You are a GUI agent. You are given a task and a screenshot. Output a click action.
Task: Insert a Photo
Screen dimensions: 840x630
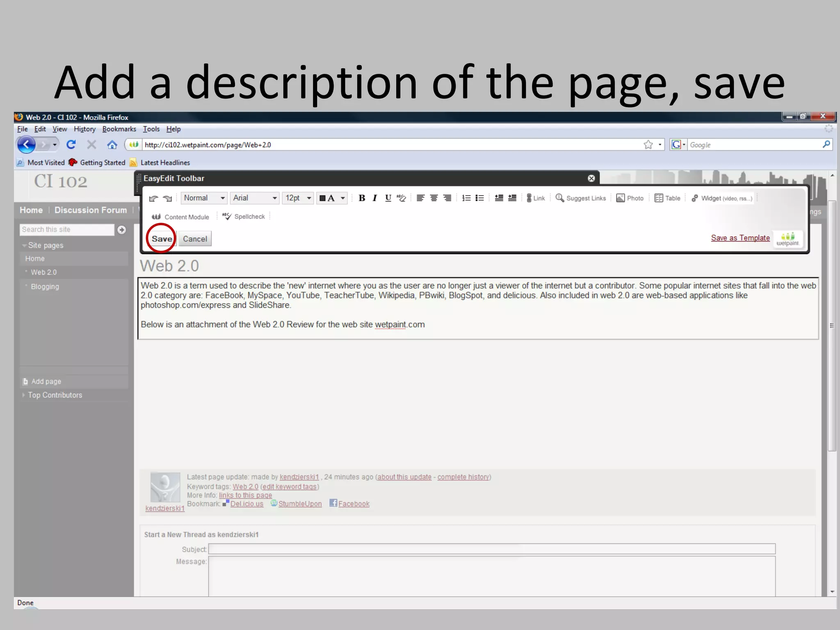(x=630, y=198)
